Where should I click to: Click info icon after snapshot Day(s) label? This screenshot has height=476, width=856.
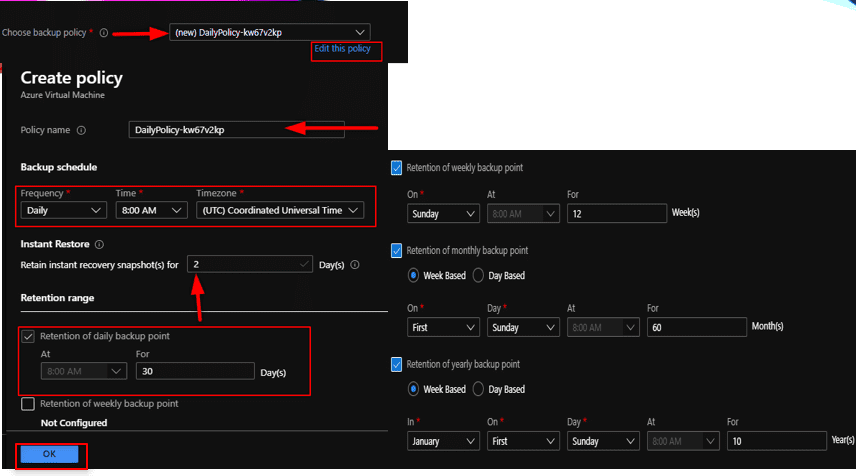pos(356,265)
